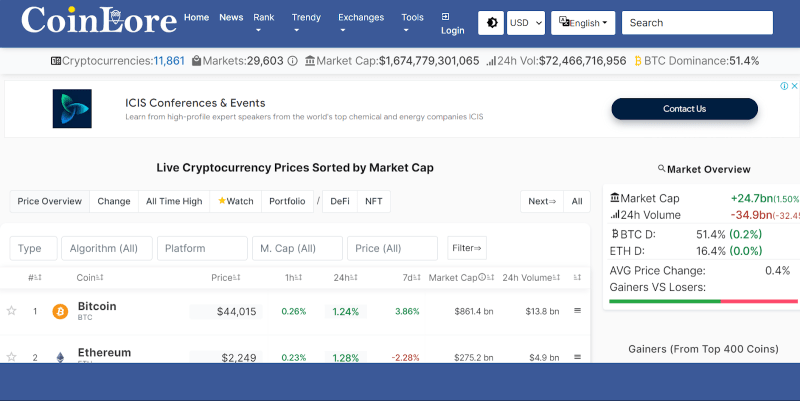Open the Type filter dropdown
This screenshot has width=800, height=401.
(34, 248)
